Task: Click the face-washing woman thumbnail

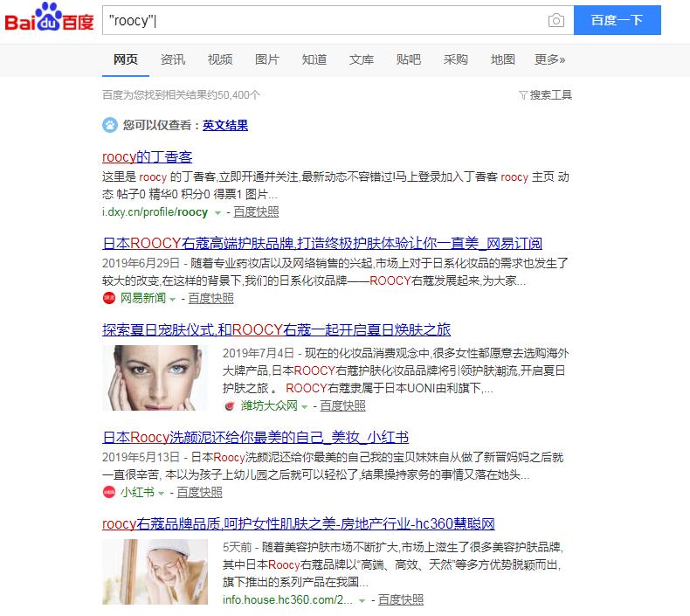Action: [155, 571]
